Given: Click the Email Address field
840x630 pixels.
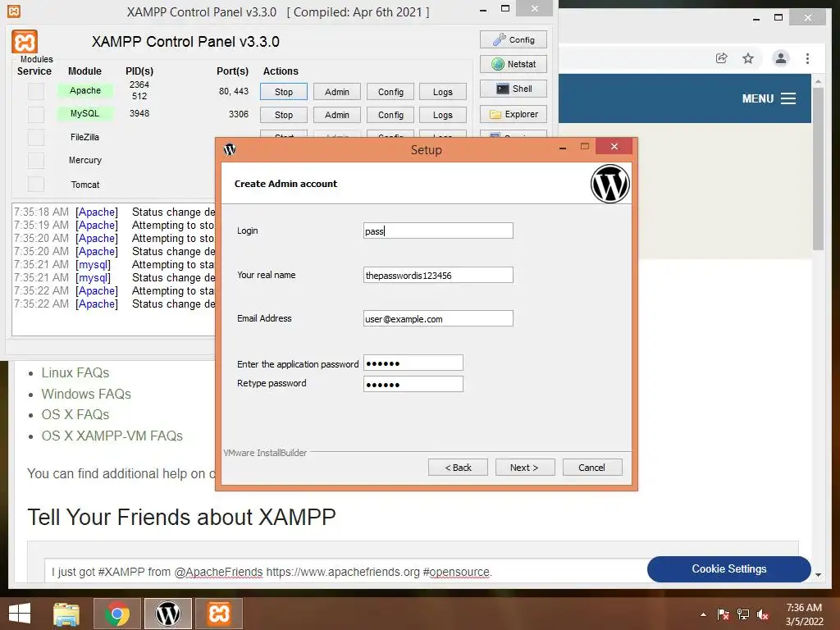Looking at the screenshot, I should [x=438, y=318].
